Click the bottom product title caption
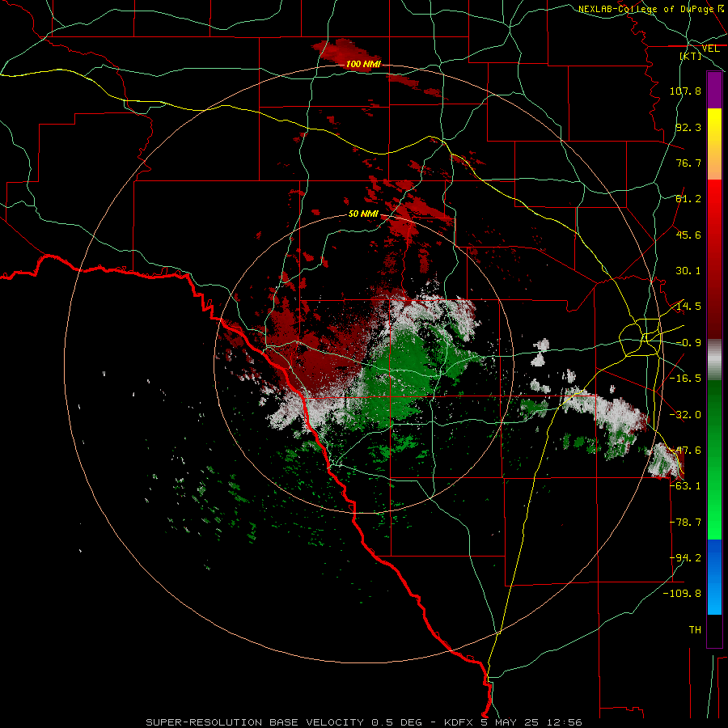Screen dimensions: 728x728 coord(364,722)
